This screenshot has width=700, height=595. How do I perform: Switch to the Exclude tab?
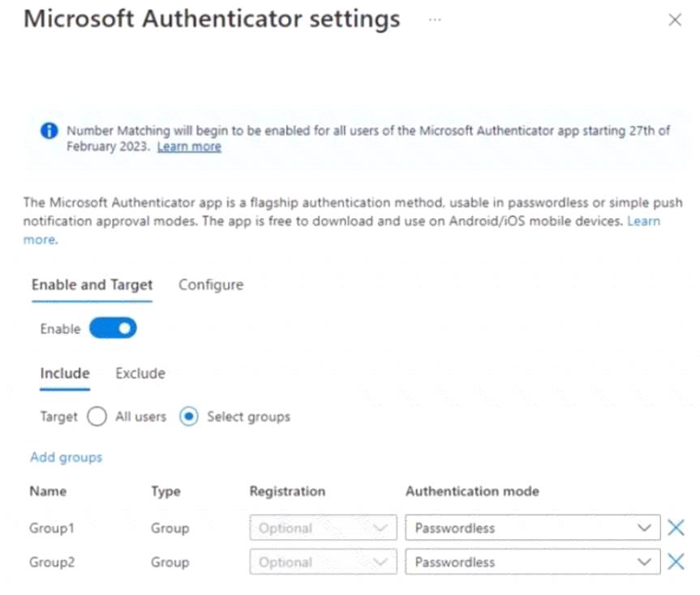tap(140, 373)
